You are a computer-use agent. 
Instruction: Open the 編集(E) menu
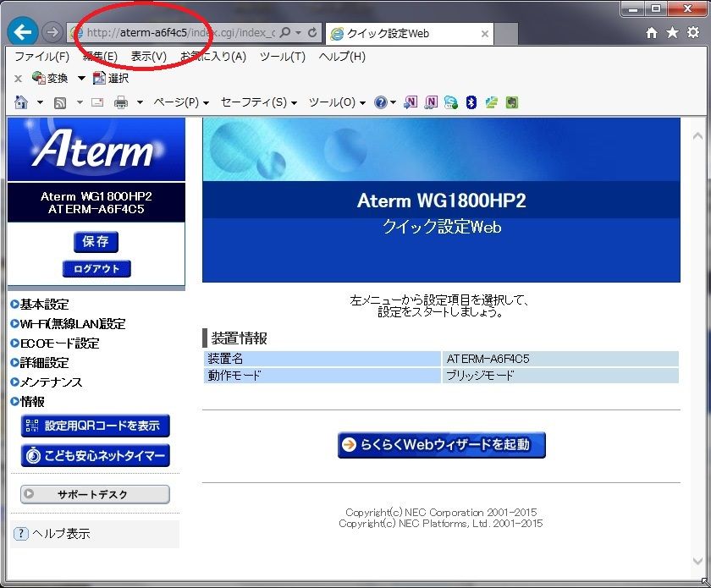point(100,56)
